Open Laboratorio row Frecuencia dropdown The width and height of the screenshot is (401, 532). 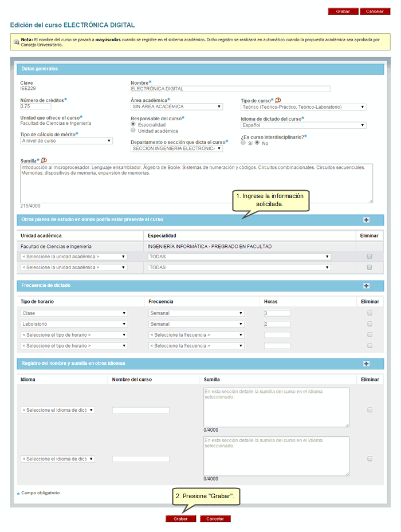(x=196, y=324)
